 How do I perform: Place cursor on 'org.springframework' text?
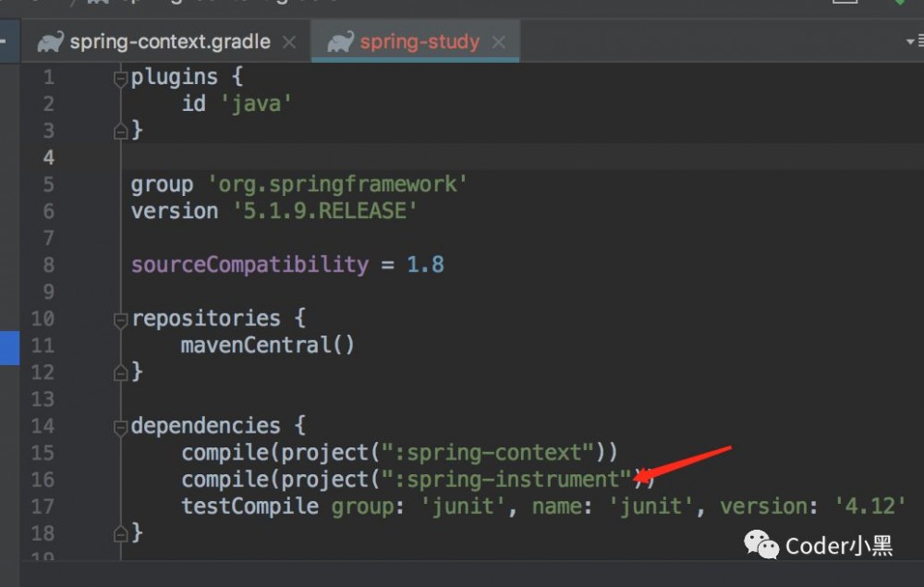coord(337,185)
